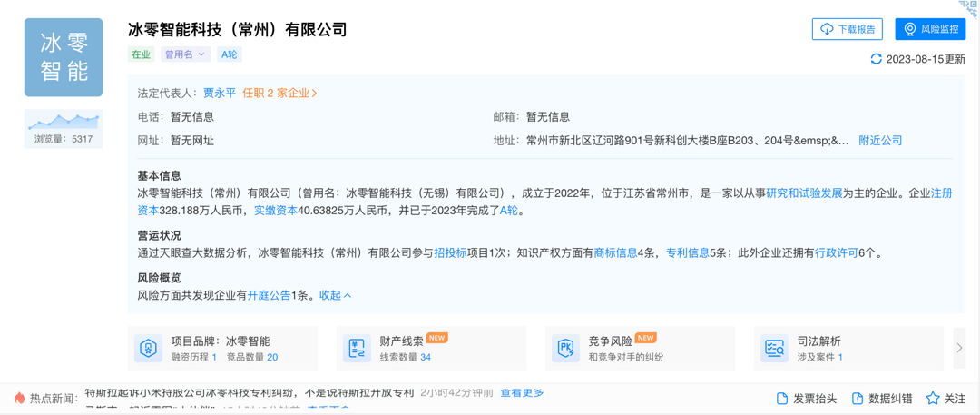Open 专利信息 patent link
The width and height of the screenshot is (980, 415).
coord(688,253)
